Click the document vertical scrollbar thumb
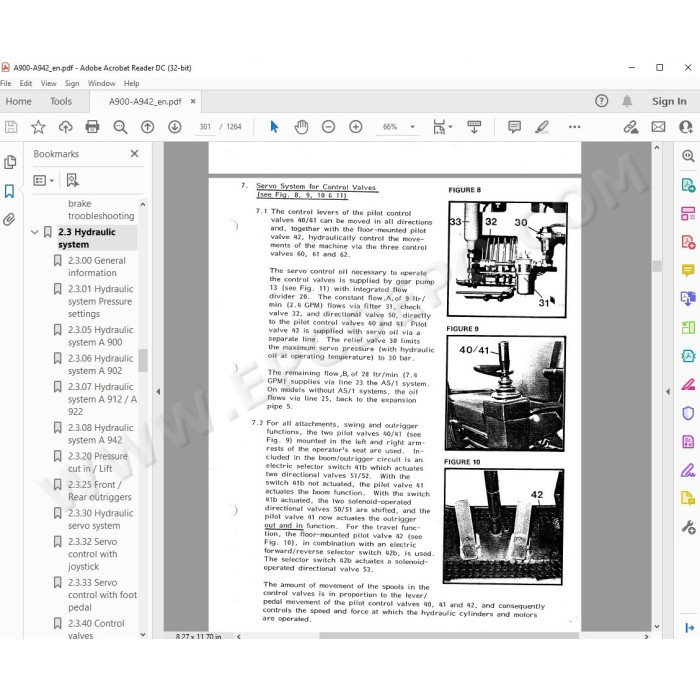Screen dimensions: 700x700 (657, 266)
